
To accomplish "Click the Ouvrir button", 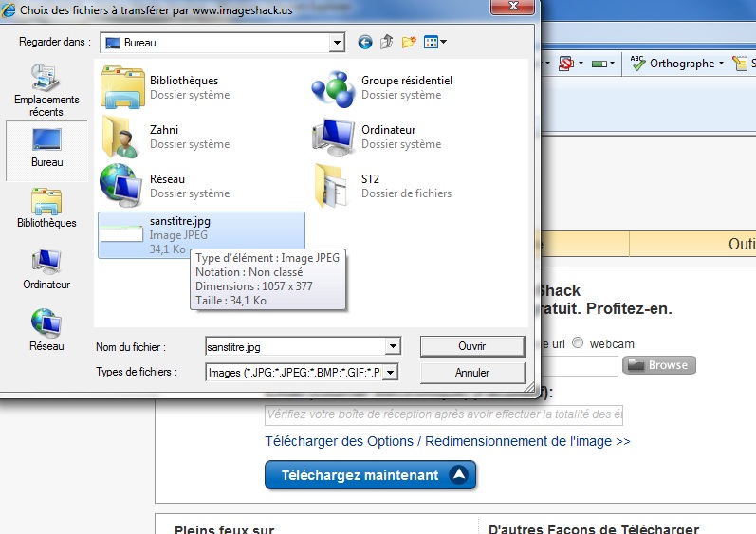I will [x=471, y=346].
